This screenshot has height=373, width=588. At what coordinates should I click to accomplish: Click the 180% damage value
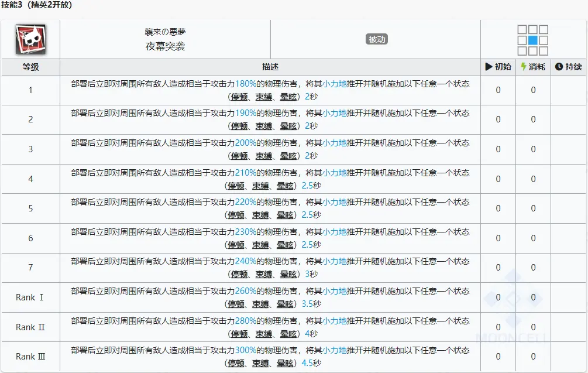246,84
